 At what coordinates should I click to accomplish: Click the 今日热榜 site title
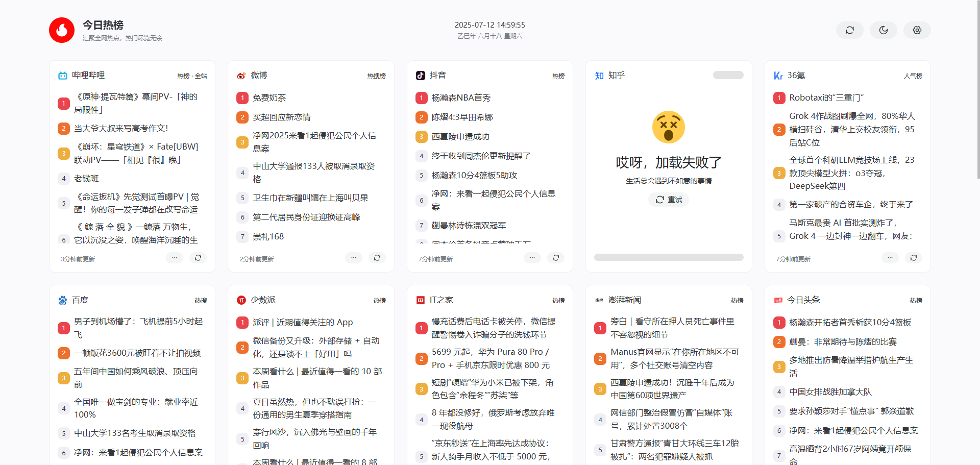coord(103,25)
